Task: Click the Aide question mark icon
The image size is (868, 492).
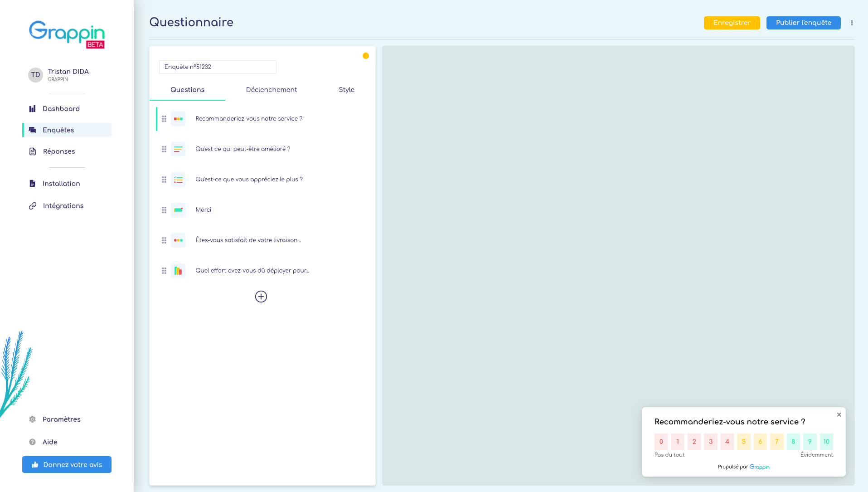Action: pos(32,442)
